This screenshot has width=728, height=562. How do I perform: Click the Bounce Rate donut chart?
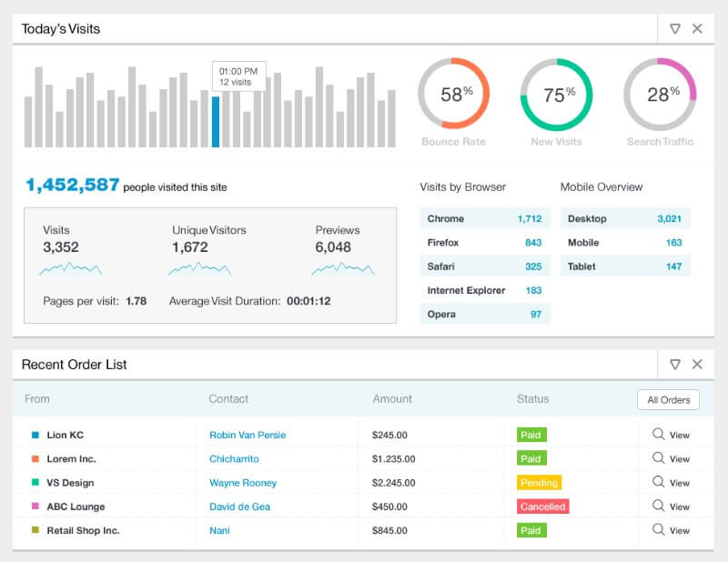[x=453, y=94]
